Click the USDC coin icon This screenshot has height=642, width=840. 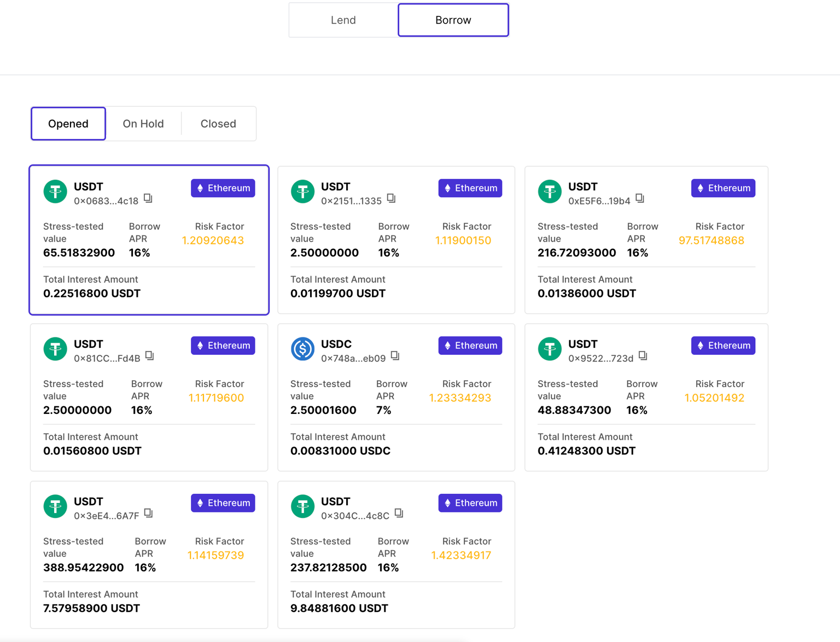[302, 349]
